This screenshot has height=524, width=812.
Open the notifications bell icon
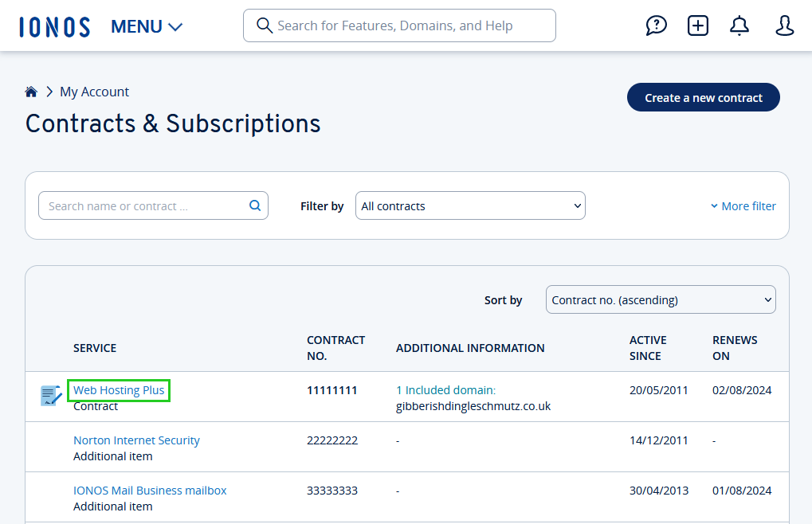[739, 25]
